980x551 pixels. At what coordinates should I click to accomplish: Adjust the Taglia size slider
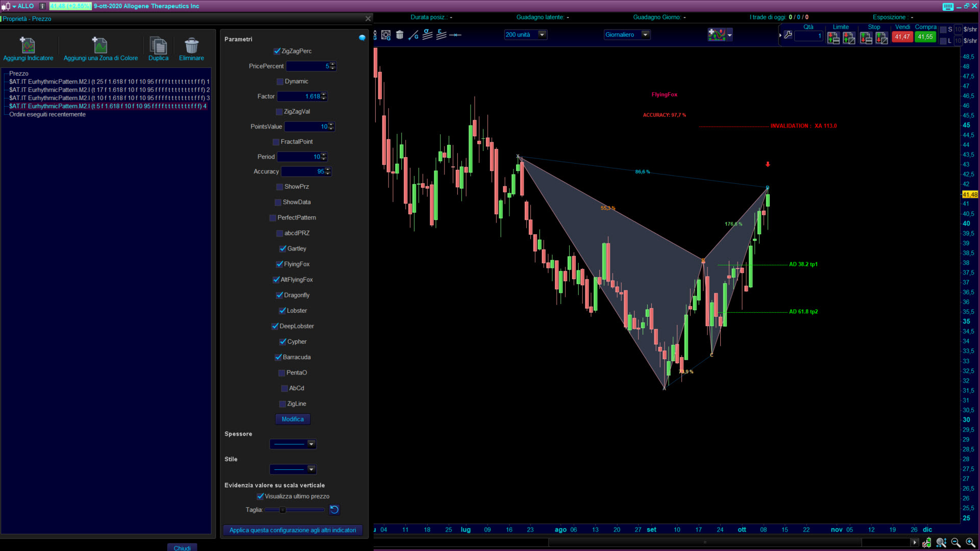point(283,510)
